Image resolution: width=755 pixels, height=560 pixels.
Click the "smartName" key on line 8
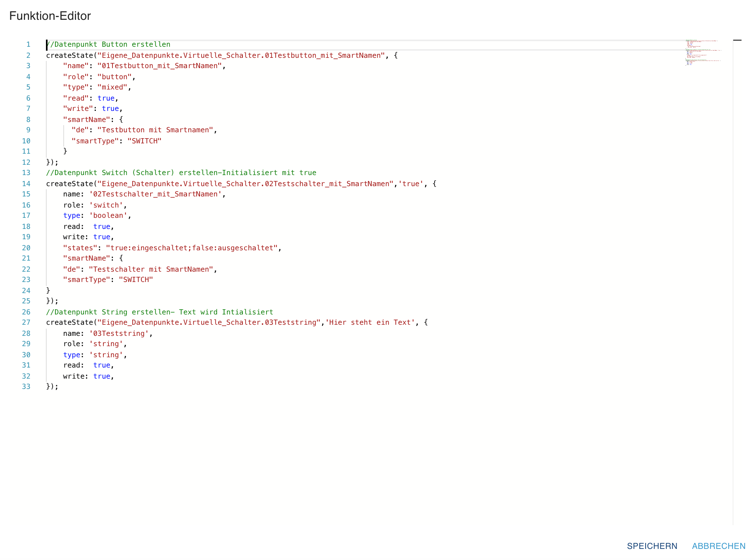[87, 120]
